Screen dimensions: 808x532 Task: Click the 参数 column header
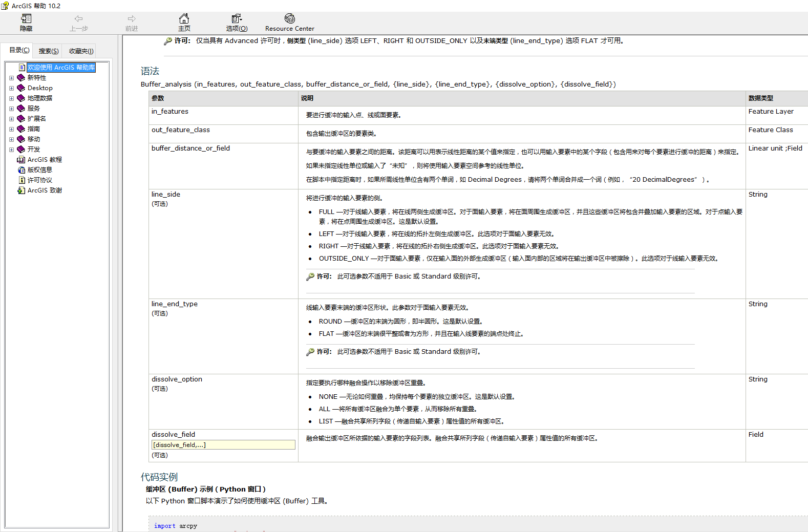pyautogui.click(x=224, y=98)
